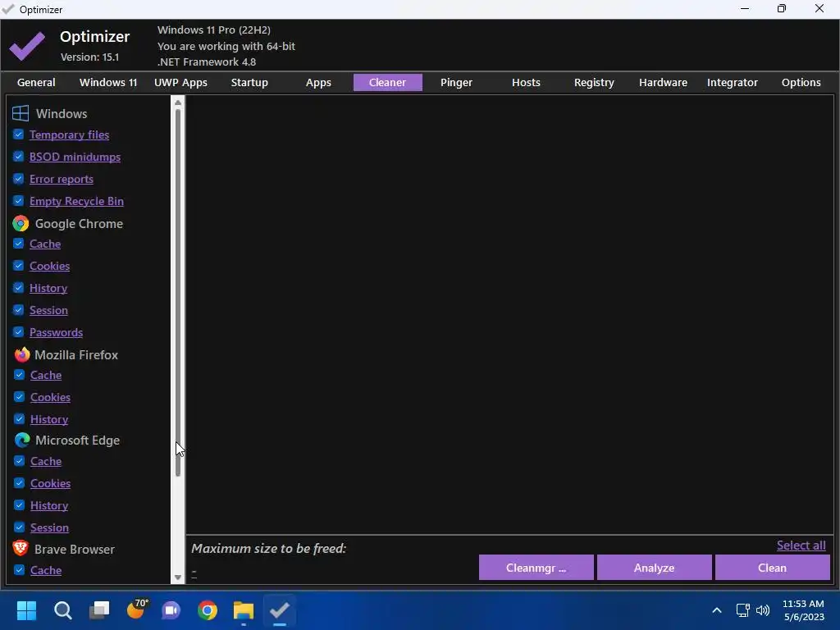Image resolution: width=840 pixels, height=630 pixels.
Task: Click Microsoft Edge Cache link
Action: point(46,461)
